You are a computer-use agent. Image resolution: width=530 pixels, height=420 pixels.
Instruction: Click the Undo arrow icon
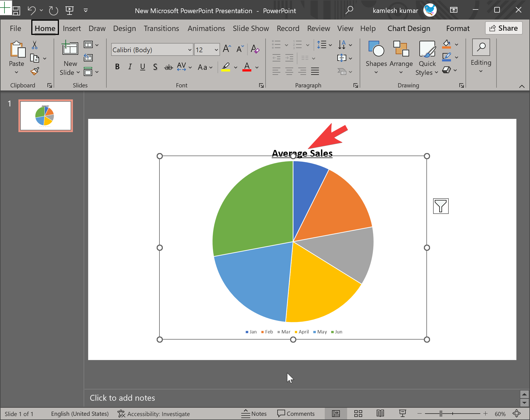pyautogui.click(x=31, y=11)
